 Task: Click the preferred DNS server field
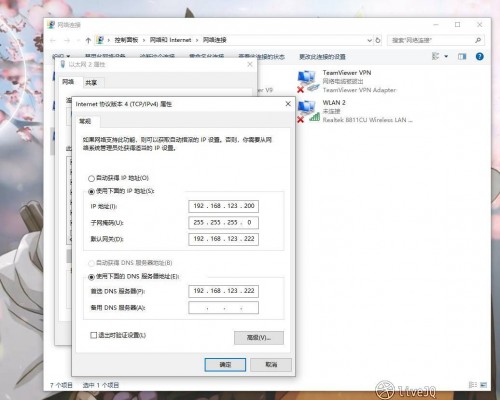pos(223,291)
